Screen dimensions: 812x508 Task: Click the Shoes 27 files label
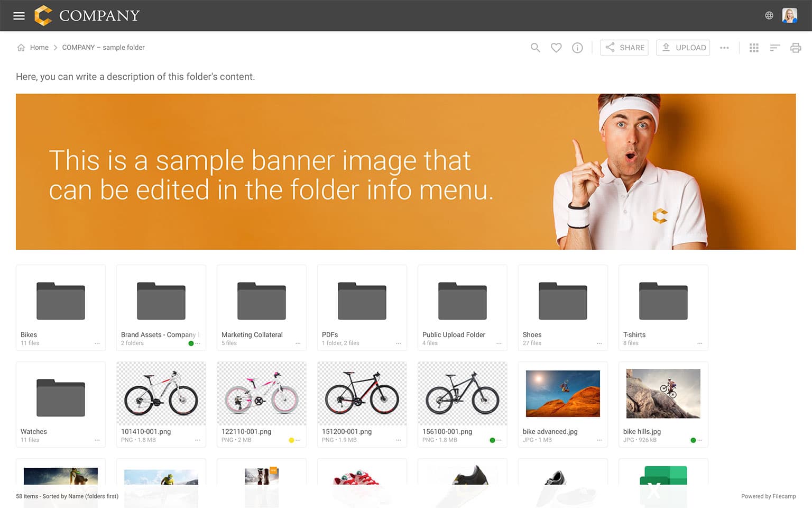[x=532, y=343]
